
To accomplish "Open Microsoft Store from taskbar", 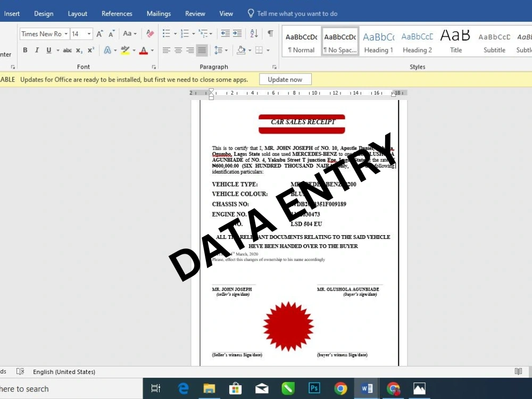I will [x=235, y=388].
